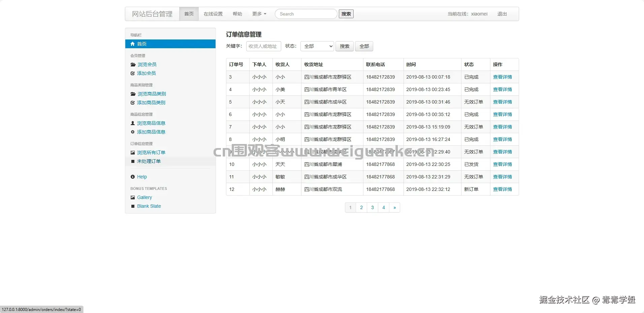Click gear icon beside 添加商品信息
The image size is (644, 313).
coord(133,132)
